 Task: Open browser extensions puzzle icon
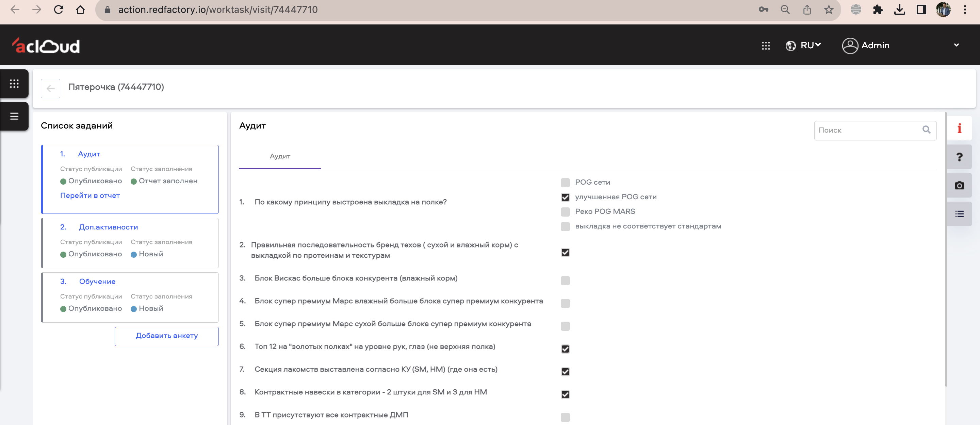(x=878, y=10)
